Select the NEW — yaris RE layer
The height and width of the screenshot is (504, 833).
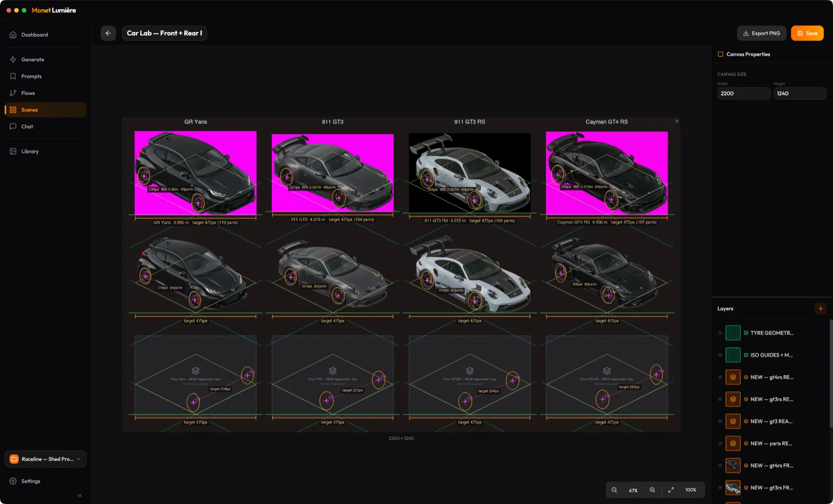pos(772,444)
